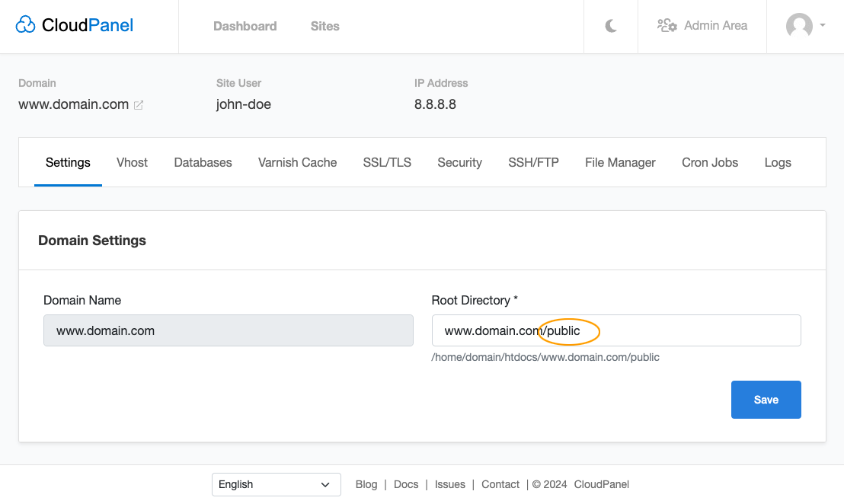Image resolution: width=844 pixels, height=504 pixels.
Task: Open the Cron Jobs tab
Action: (x=709, y=162)
